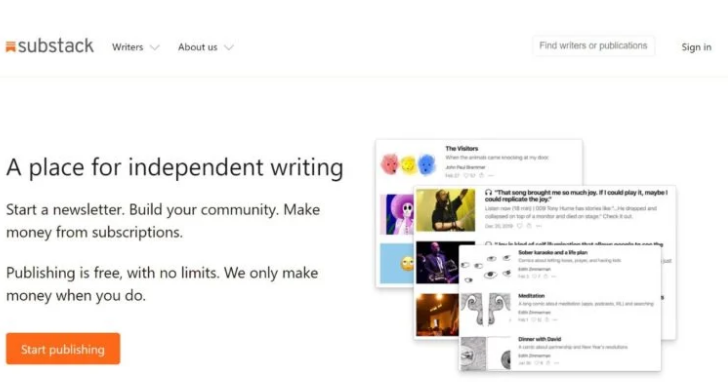Click the orange Substack bookmark logo icon

click(x=11, y=46)
